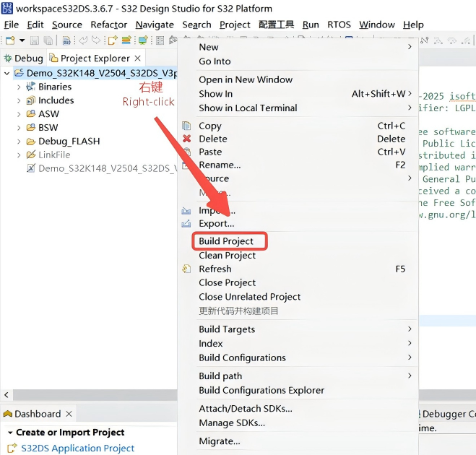Collapse the Demo_S32K148 project node
This screenshot has width=476, height=455.
7,73
